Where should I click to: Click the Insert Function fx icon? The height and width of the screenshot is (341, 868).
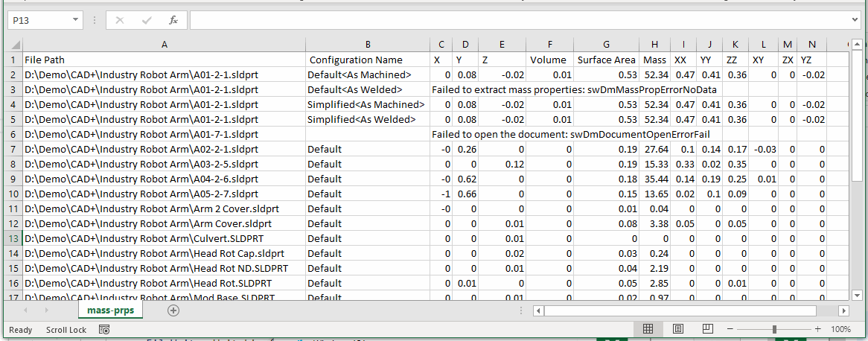[x=173, y=20]
